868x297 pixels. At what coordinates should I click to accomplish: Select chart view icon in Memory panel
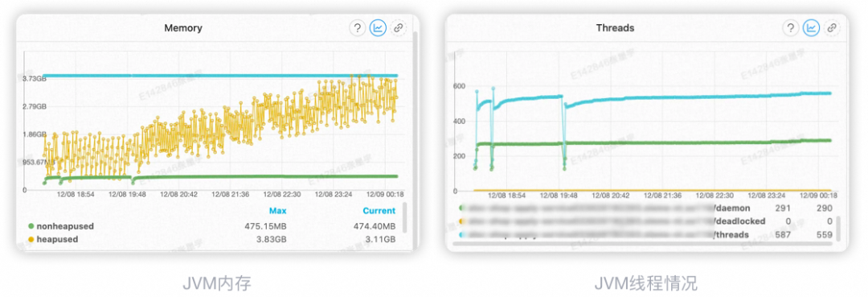point(378,27)
